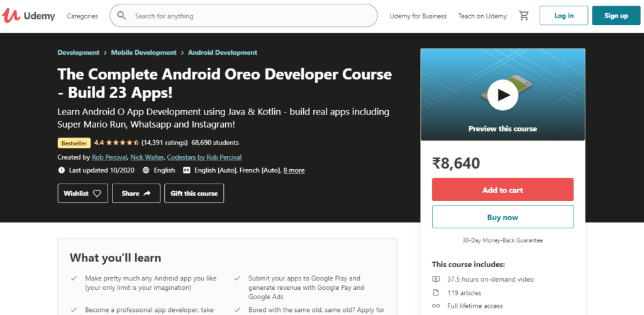Click the on-demand video icon
The height and width of the screenshot is (315, 644).
(x=436, y=279)
